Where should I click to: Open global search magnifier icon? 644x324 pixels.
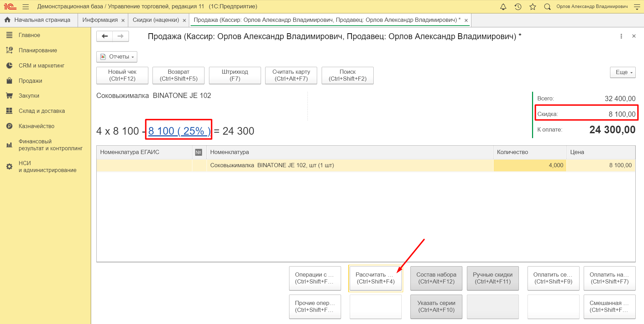click(x=547, y=7)
